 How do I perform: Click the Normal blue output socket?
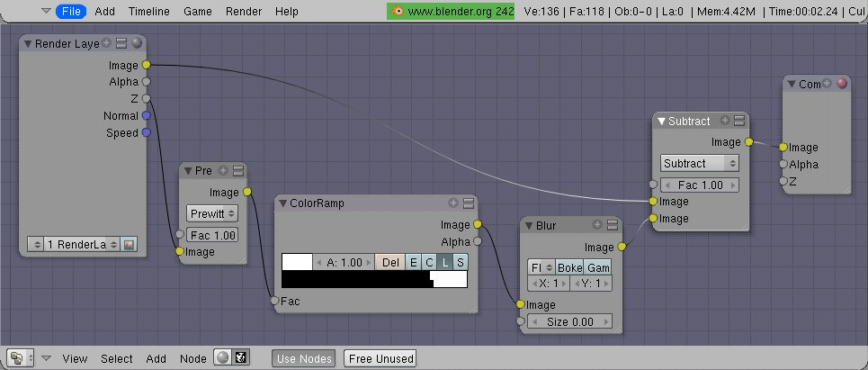pos(146,116)
